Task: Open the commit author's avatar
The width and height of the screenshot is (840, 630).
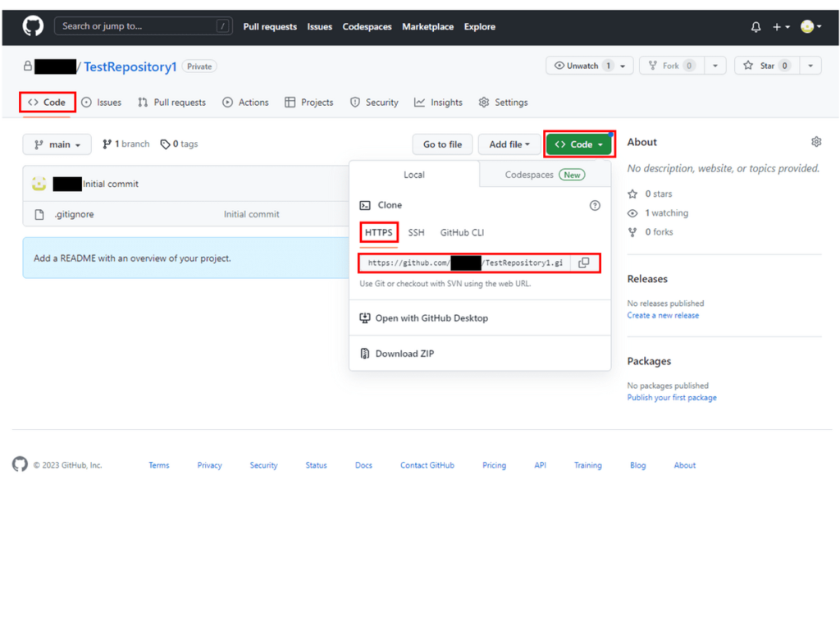Action: [x=39, y=184]
